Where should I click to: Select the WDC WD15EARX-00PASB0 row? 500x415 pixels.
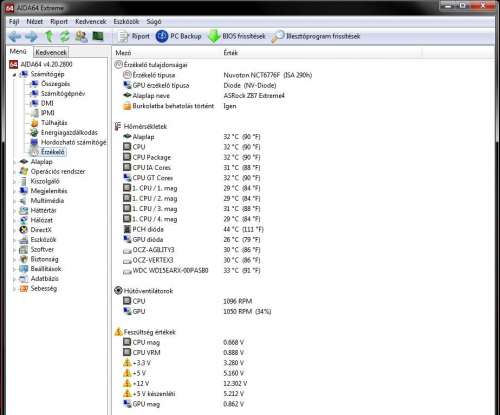[191, 271]
